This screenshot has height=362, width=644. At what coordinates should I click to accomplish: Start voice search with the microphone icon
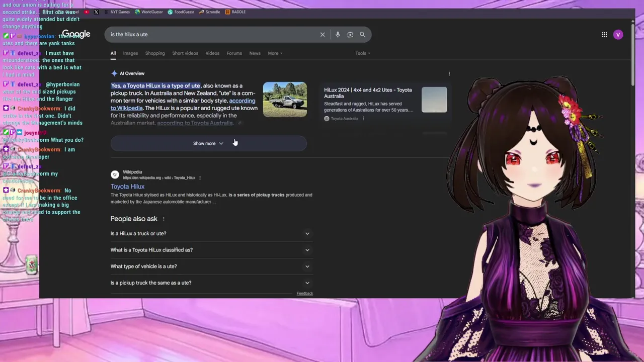[338, 35]
